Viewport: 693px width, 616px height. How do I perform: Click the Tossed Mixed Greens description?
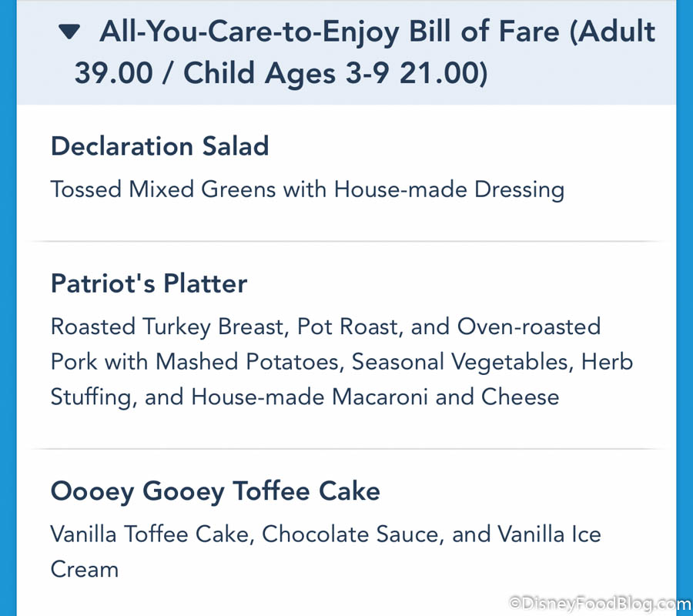(x=307, y=189)
